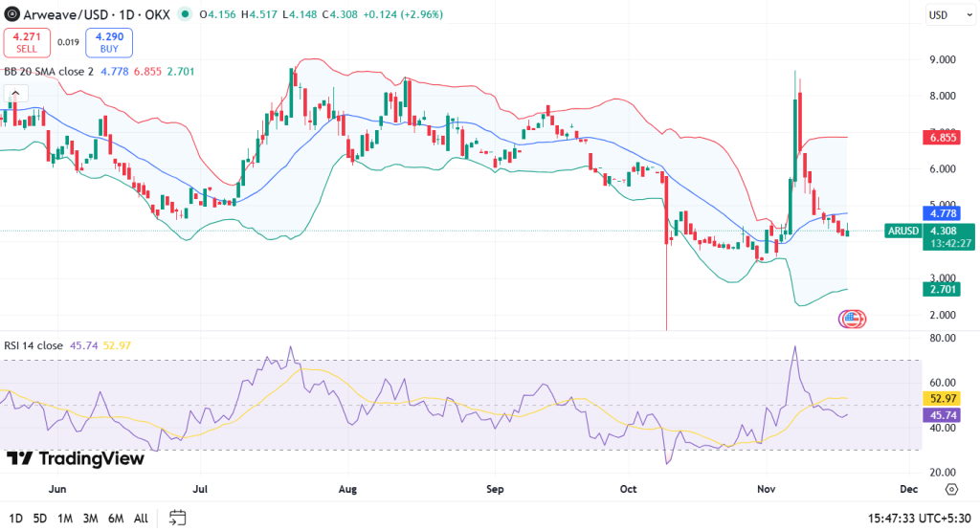Switch to the 5D time range
Image resolution: width=980 pixels, height=531 pixels.
pos(39,519)
